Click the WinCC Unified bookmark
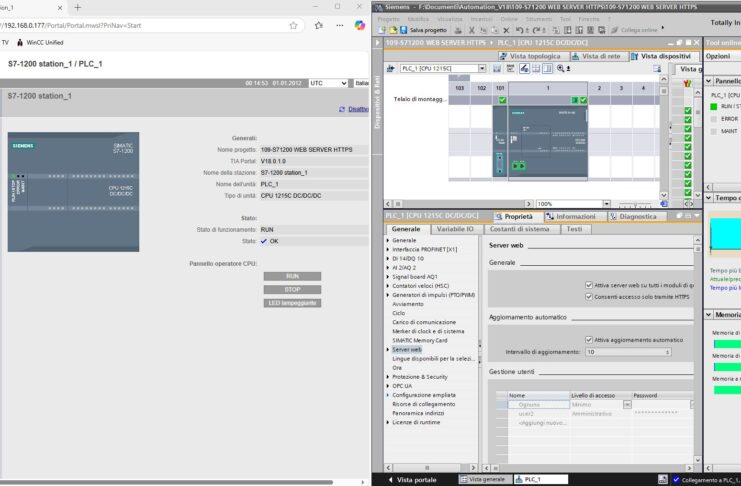Screen dimensions: 741x486 40,43
